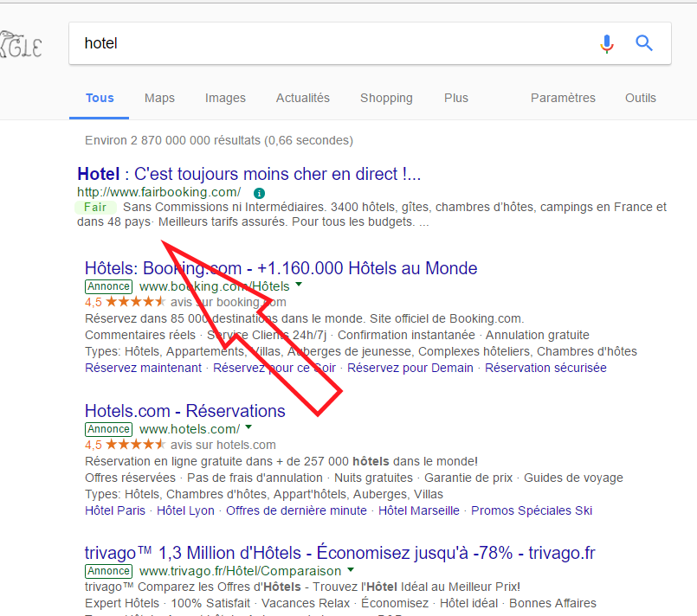Click the 4,5 rating value for hotels.com

pyautogui.click(x=94, y=445)
